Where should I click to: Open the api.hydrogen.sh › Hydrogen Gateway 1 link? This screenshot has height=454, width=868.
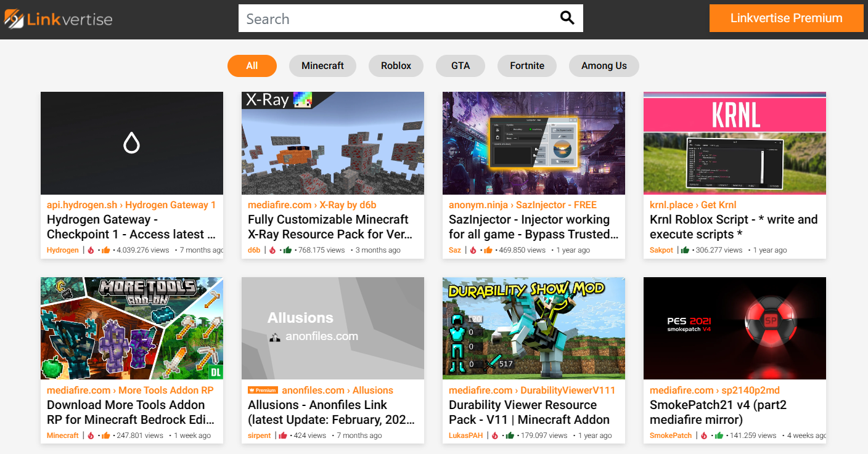[131, 205]
